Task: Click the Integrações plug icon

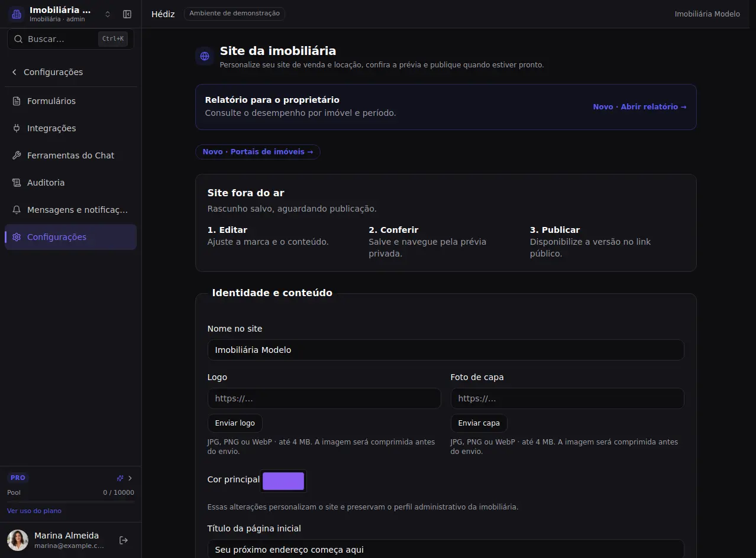Action: [17, 128]
